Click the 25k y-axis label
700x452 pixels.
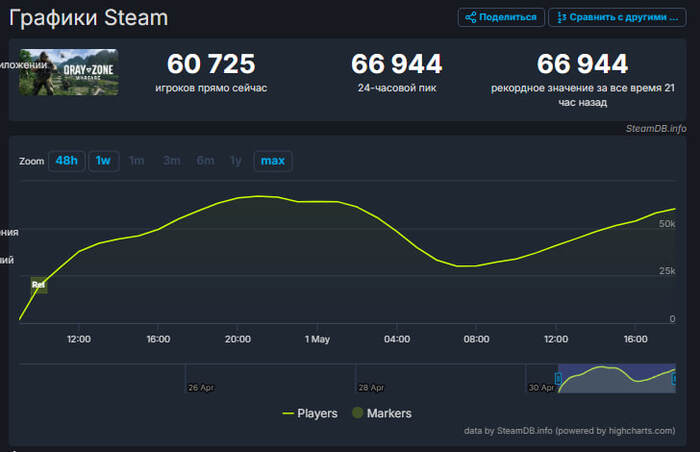(x=667, y=271)
